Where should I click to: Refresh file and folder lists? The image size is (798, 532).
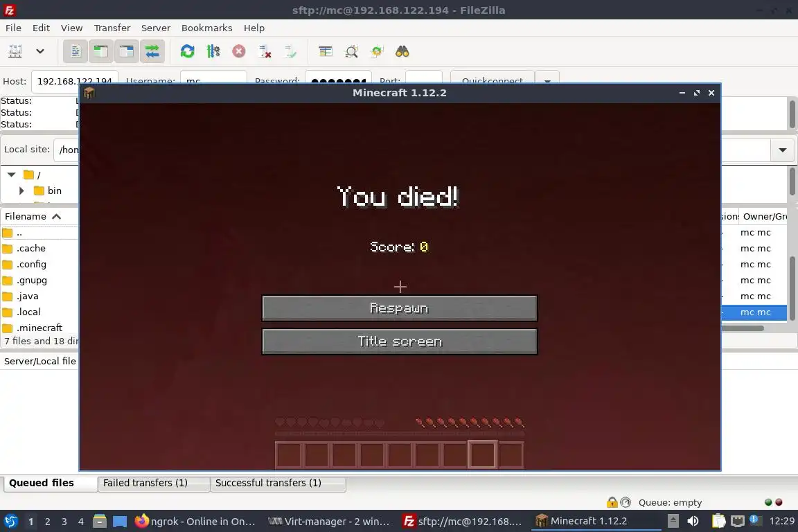pyautogui.click(x=187, y=51)
